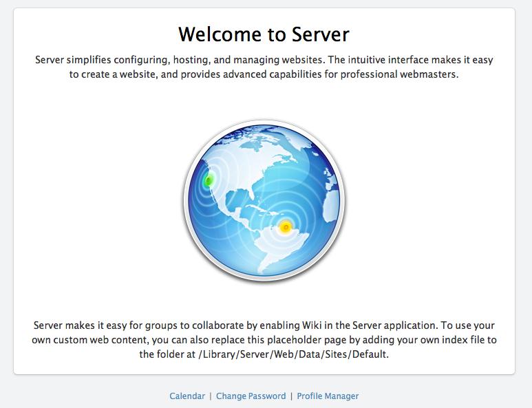
Task: Open the Calendar link
Action: point(187,396)
